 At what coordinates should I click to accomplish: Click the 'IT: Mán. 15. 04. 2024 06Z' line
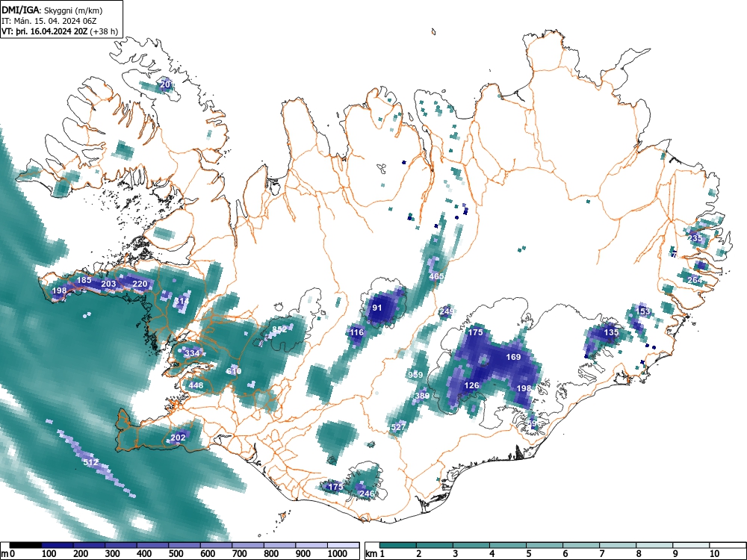pos(49,21)
